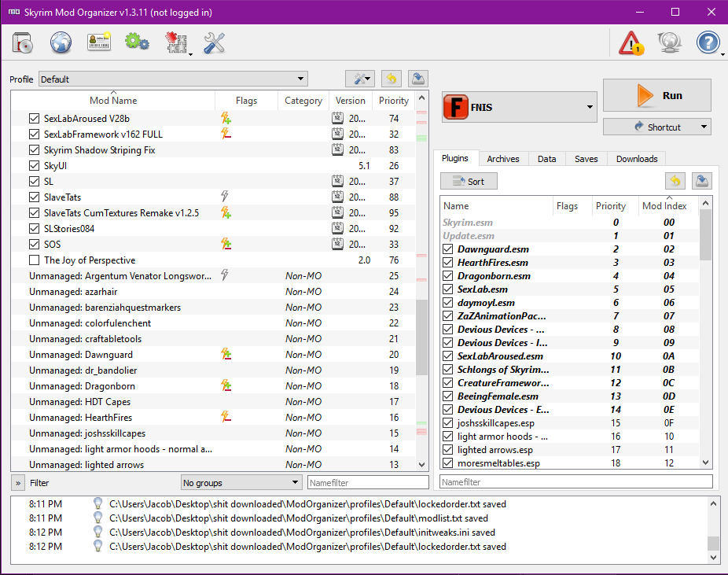Open the Nexus globe browser icon
The width and height of the screenshot is (728, 575).
click(x=61, y=43)
